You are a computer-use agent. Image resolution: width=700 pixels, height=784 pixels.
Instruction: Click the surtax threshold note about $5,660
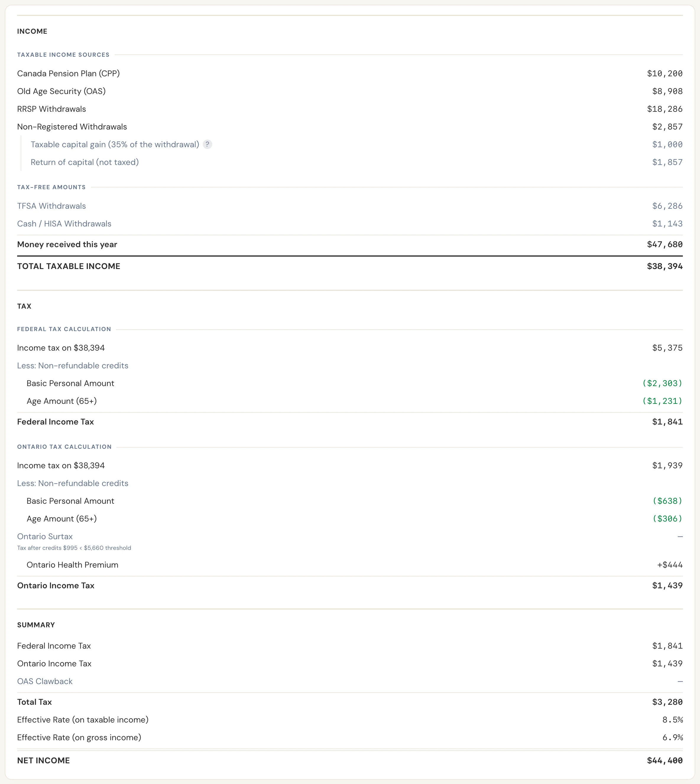click(x=74, y=548)
